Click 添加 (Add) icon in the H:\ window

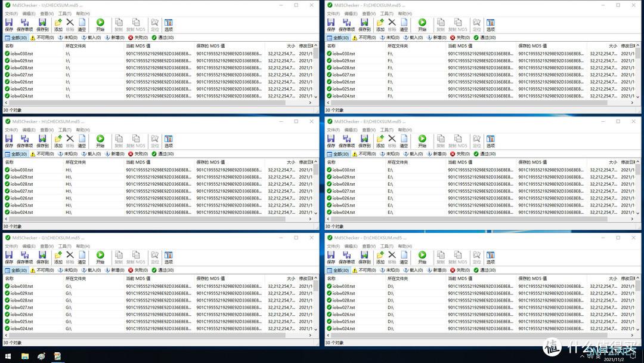pos(58,141)
